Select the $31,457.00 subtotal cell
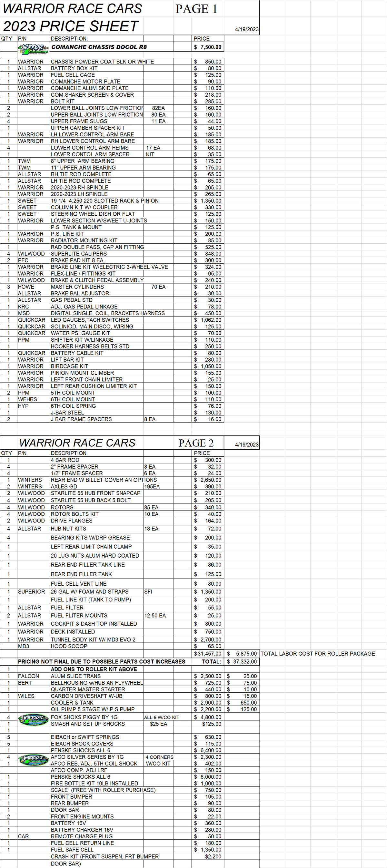The image size is (387, 868). 207,653
